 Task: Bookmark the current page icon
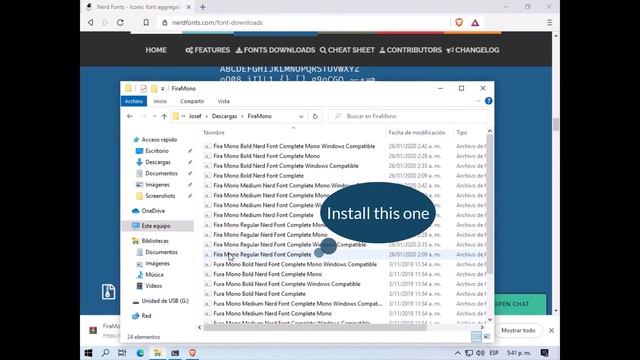(x=146, y=22)
